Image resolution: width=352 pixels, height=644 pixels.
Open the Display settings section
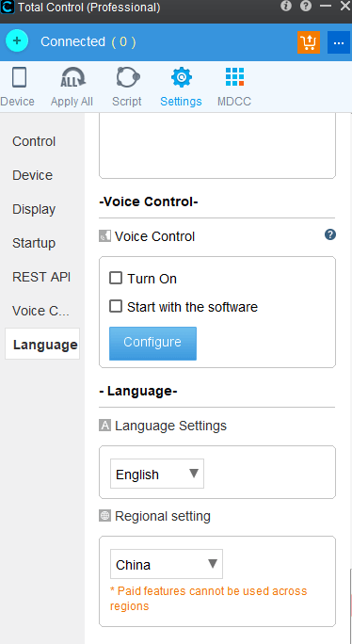click(34, 209)
